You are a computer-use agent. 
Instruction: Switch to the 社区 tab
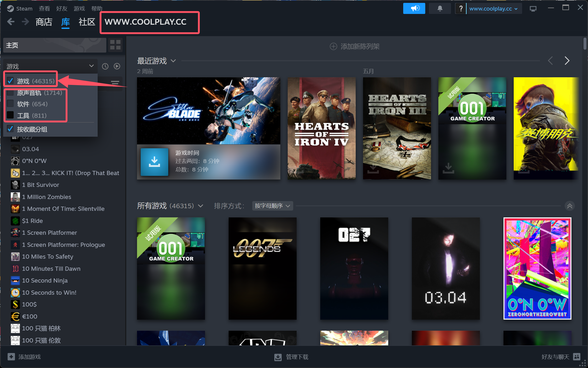(87, 22)
